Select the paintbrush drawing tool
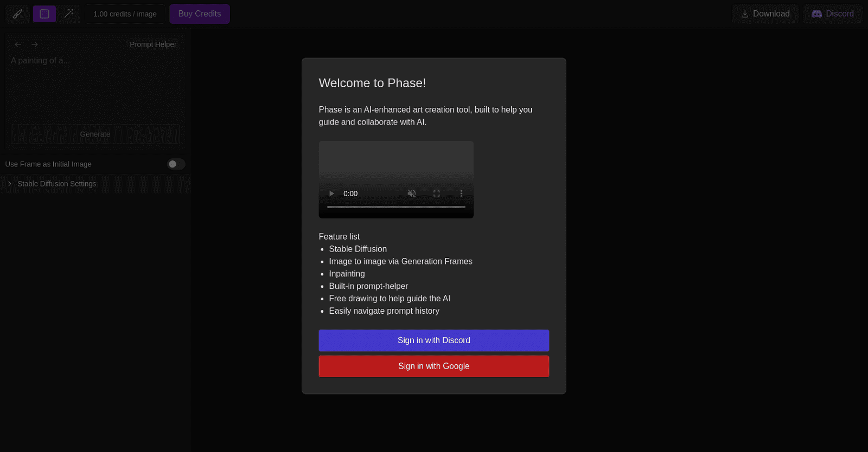Screen dimensions: 868x452 pyautogui.click(x=17, y=14)
